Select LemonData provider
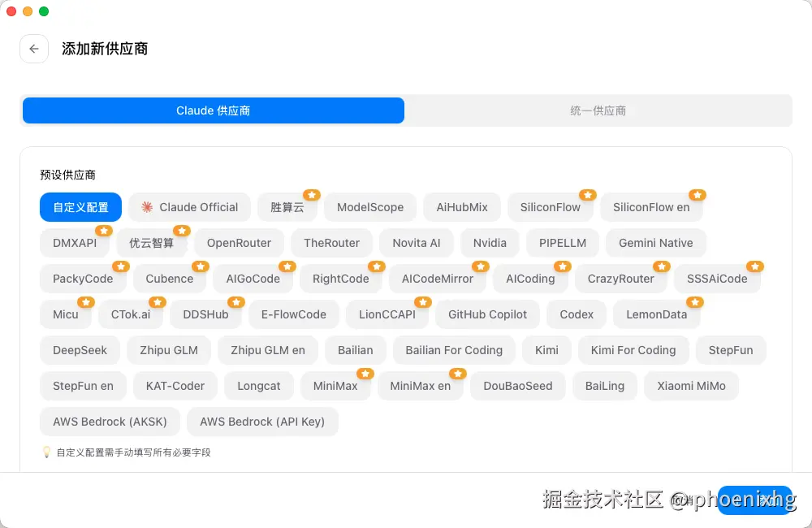The width and height of the screenshot is (812, 528). point(657,314)
